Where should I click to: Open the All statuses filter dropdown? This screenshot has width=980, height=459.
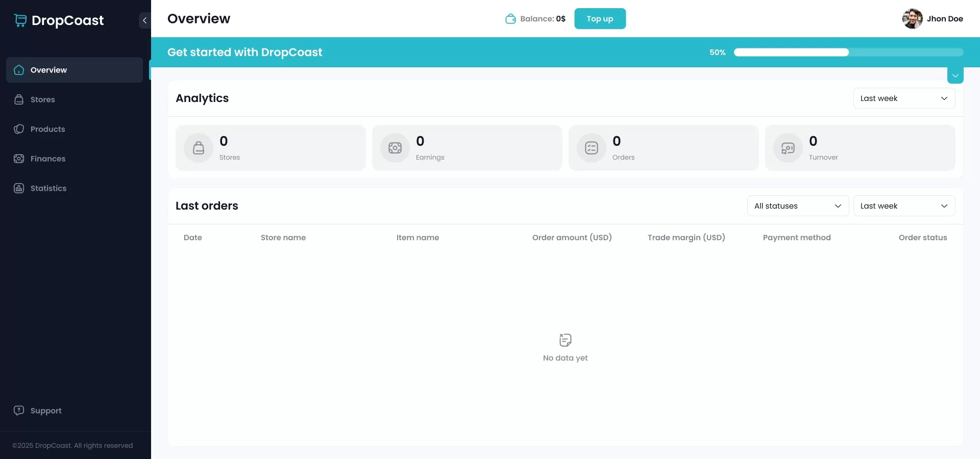pyautogui.click(x=797, y=206)
